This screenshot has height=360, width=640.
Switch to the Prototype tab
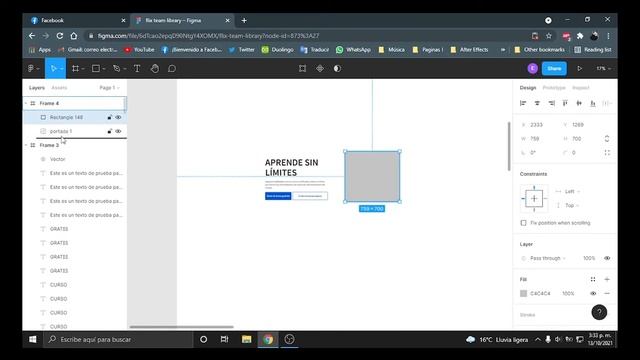(554, 88)
